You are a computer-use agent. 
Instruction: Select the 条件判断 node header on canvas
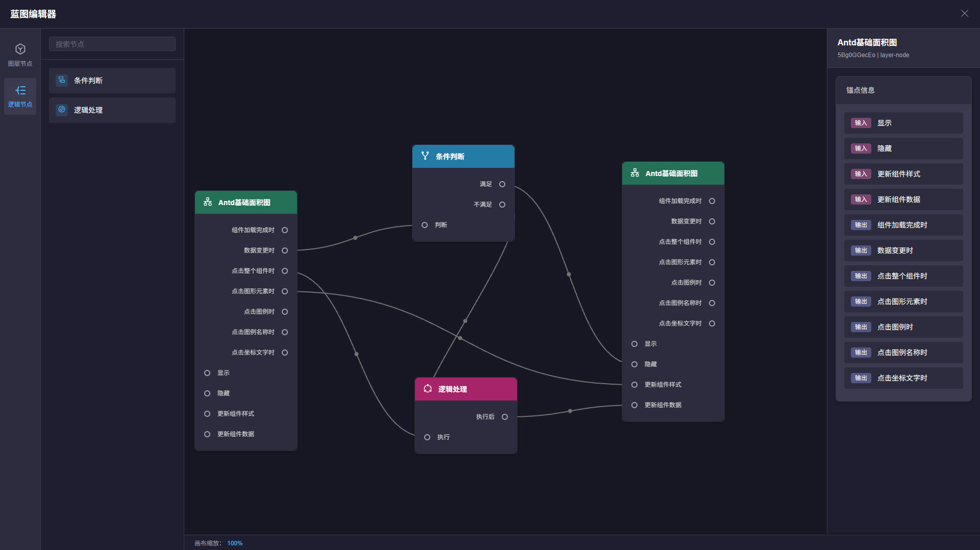point(463,156)
